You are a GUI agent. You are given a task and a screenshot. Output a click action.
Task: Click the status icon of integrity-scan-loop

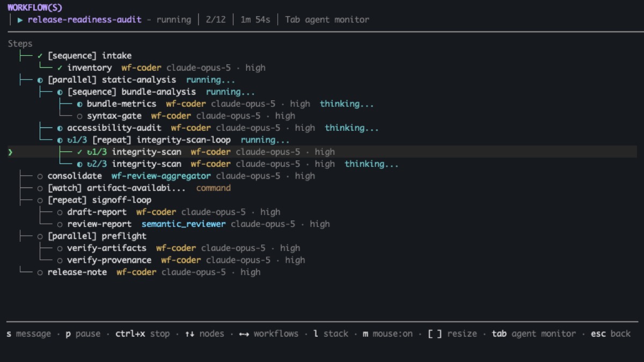pos(60,140)
